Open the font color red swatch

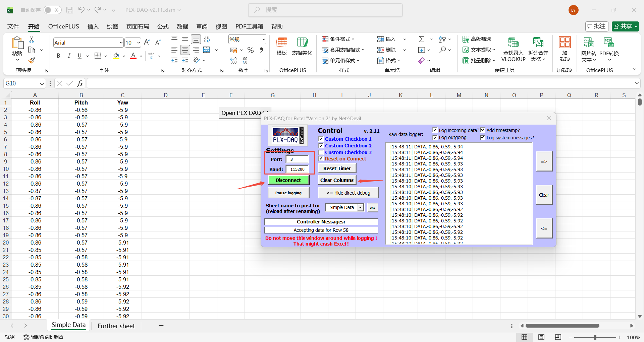pos(133,56)
